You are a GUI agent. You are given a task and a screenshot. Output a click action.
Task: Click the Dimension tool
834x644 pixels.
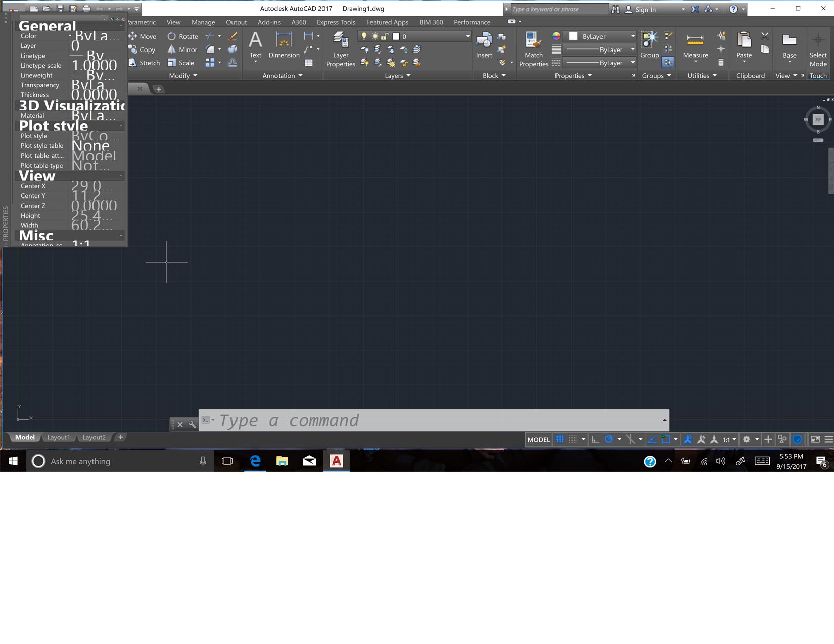[284, 45]
